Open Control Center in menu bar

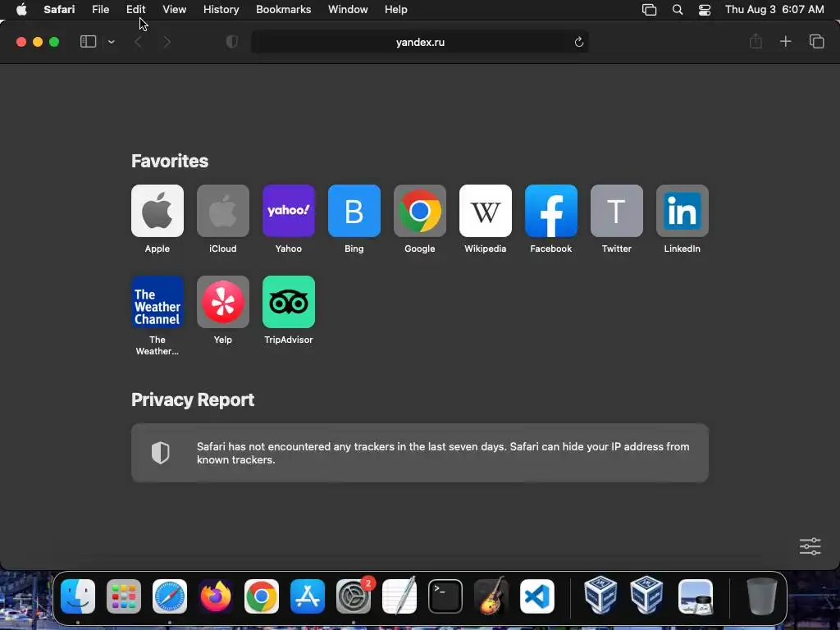pyautogui.click(x=705, y=10)
